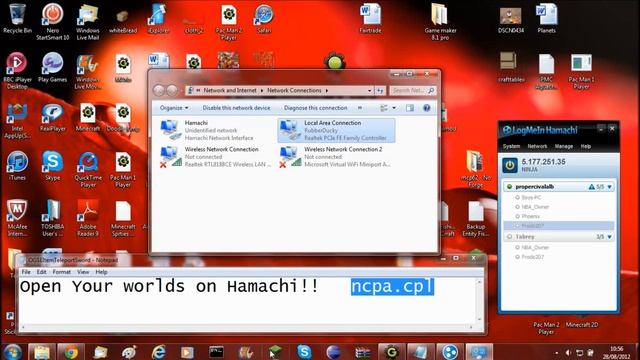Open the Hamachi Manage menu

pyautogui.click(x=564, y=146)
